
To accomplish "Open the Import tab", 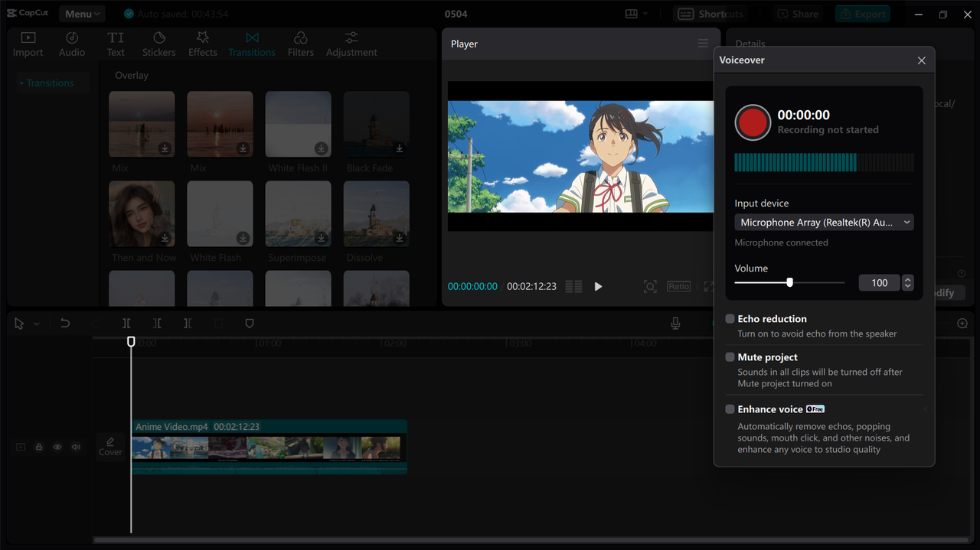I will point(28,44).
